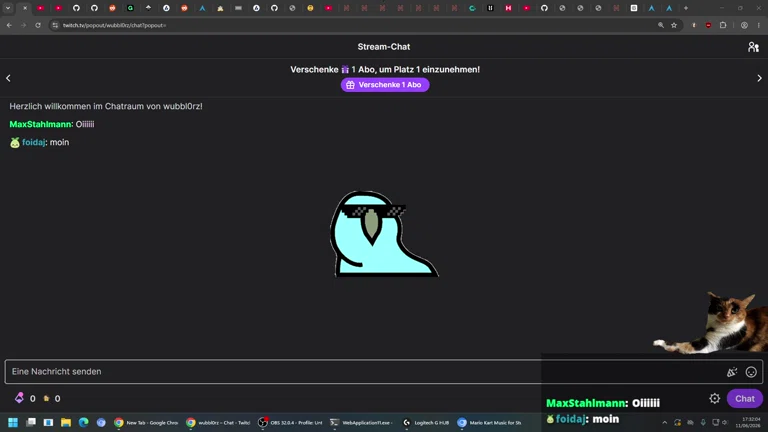Open File Explorer from taskbar
The image size is (768, 432).
pyautogui.click(x=66, y=422)
